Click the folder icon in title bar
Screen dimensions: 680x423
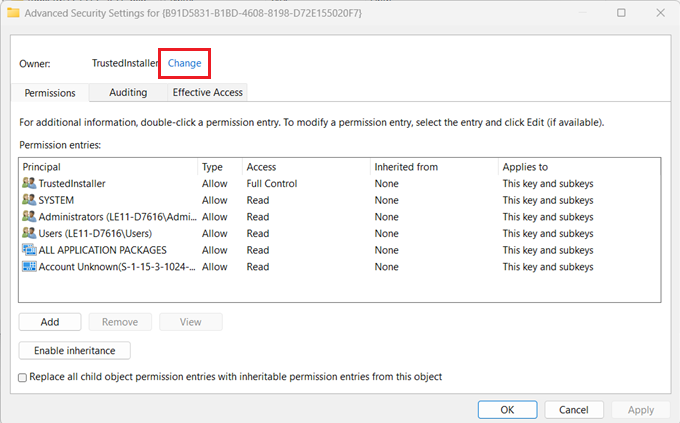[x=13, y=13]
